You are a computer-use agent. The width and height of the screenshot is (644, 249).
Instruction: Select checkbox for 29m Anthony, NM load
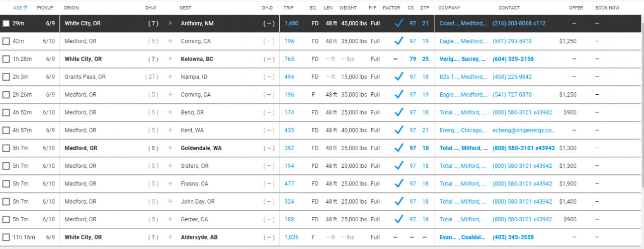pos(6,24)
